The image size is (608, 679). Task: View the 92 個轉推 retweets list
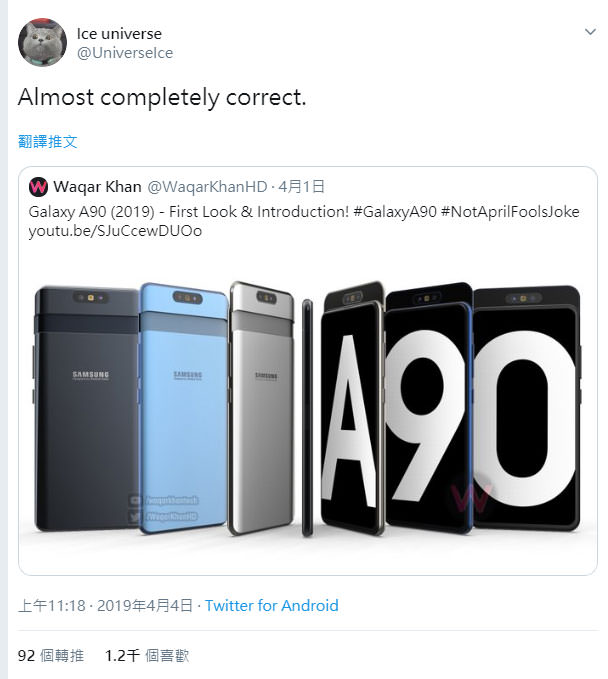46,655
